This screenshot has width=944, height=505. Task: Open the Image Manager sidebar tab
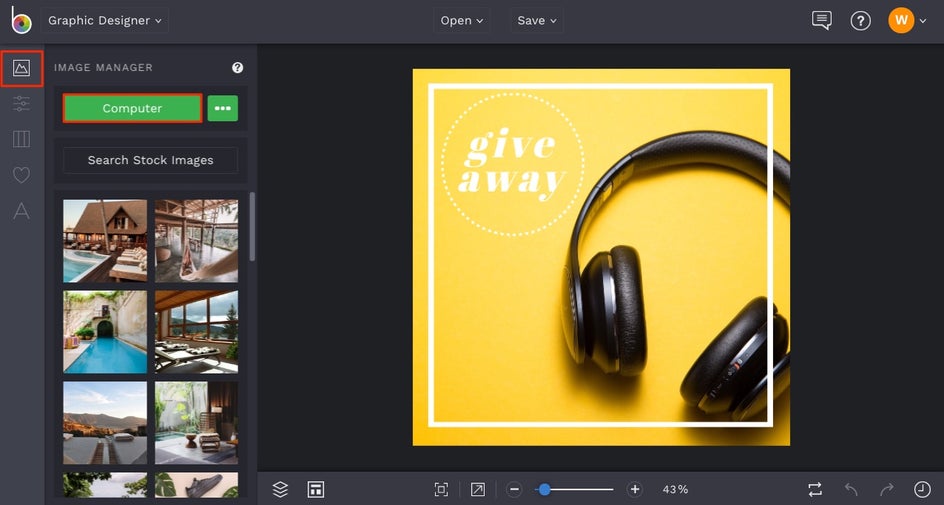[21, 68]
